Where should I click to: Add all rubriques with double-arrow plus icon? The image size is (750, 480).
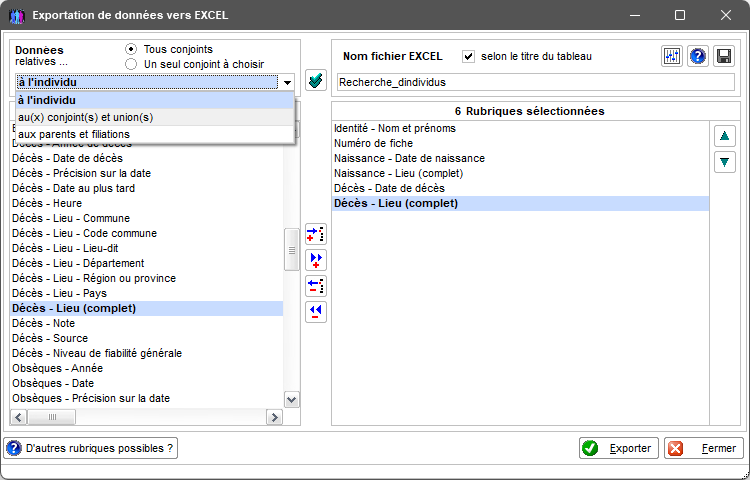point(316,260)
